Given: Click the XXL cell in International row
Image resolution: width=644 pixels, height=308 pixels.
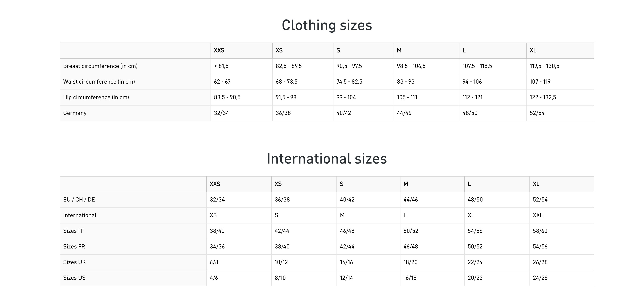Looking at the screenshot, I should [x=538, y=215].
